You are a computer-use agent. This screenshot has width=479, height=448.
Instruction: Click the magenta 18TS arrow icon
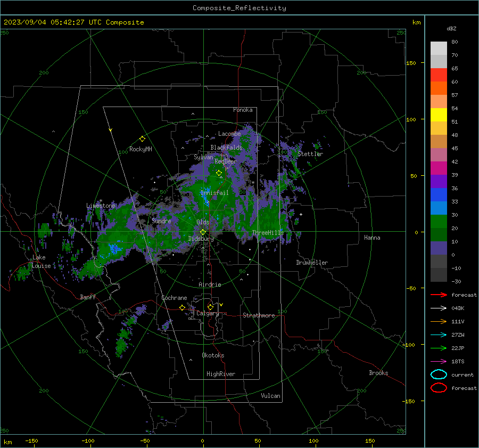coord(439,362)
